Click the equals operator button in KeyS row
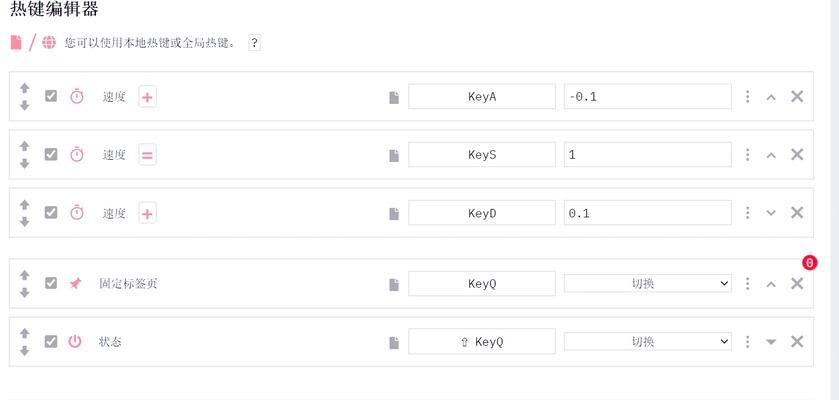 click(147, 155)
